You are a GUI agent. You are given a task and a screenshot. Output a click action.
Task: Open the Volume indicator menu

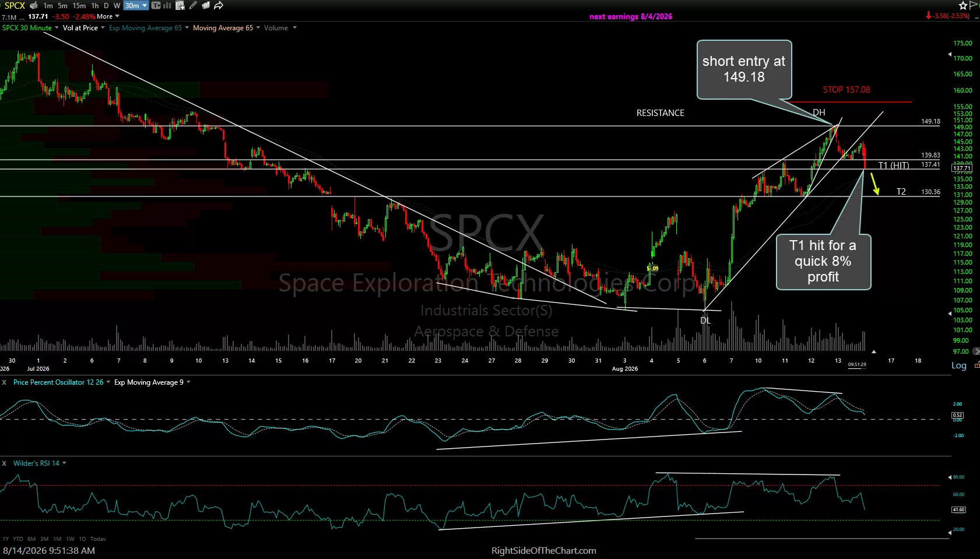point(280,28)
